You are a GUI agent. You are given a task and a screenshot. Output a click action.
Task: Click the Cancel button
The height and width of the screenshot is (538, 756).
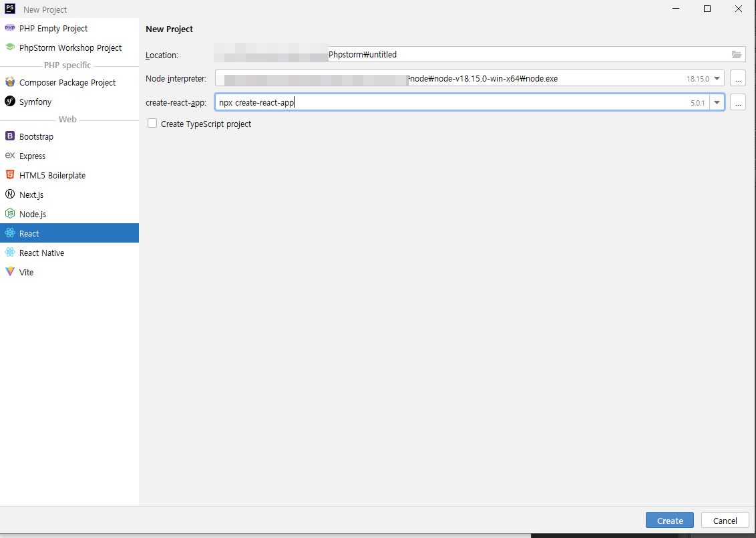(725, 521)
